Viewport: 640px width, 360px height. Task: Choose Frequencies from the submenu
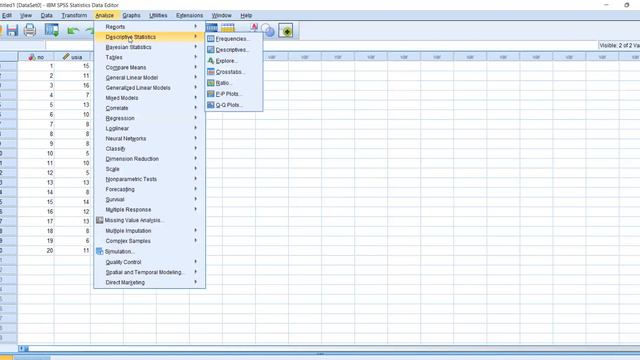234,39
